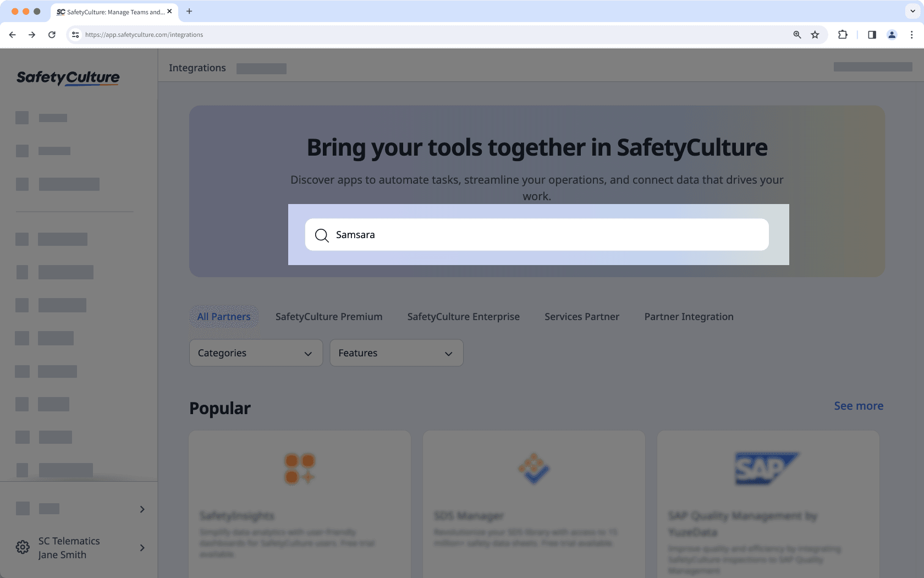Viewport: 924px width, 578px height.
Task: Select the Partner Integration tab
Action: pos(689,316)
